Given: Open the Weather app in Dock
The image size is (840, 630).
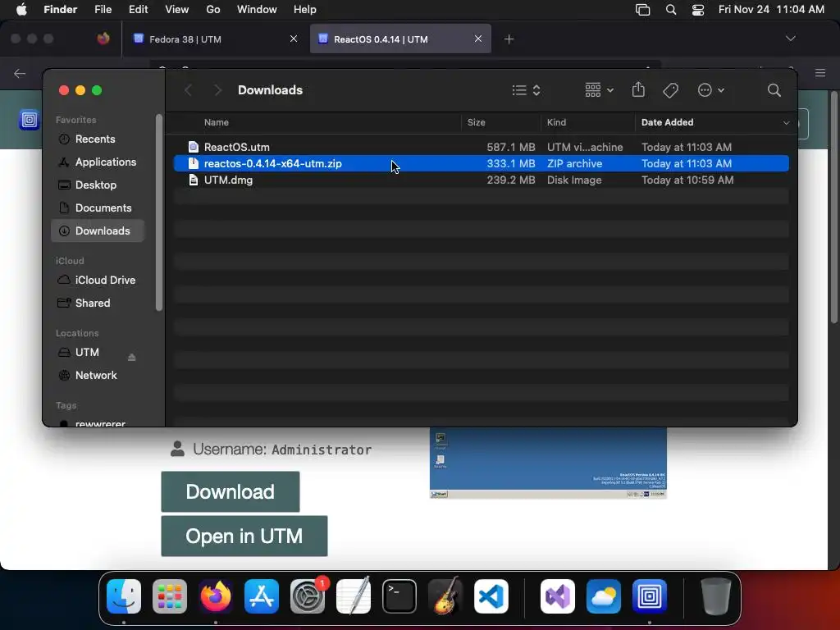Looking at the screenshot, I should (604, 596).
